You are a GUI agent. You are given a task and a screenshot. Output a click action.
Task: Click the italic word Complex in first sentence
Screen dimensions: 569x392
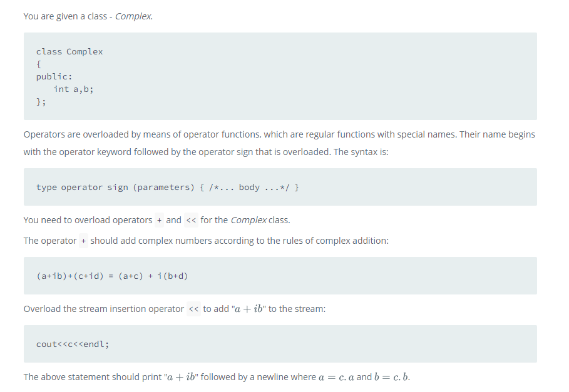click(x=133, y=16)
